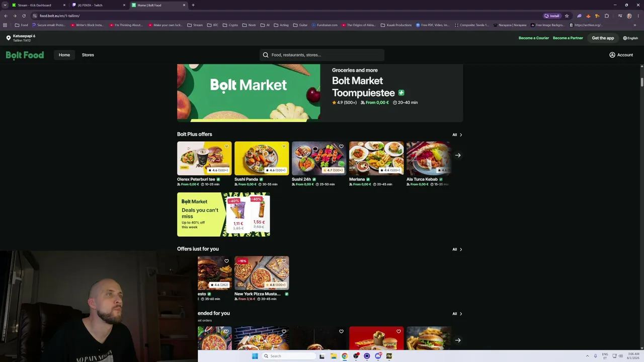
Task: Open the Ala Turca Kebab card
Action: [x=429, y=164]
